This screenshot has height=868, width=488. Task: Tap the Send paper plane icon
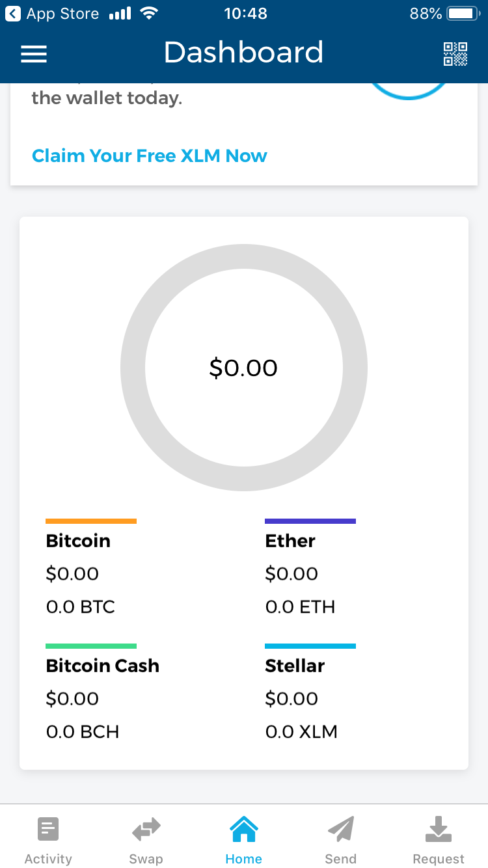[x=341, y=830]
